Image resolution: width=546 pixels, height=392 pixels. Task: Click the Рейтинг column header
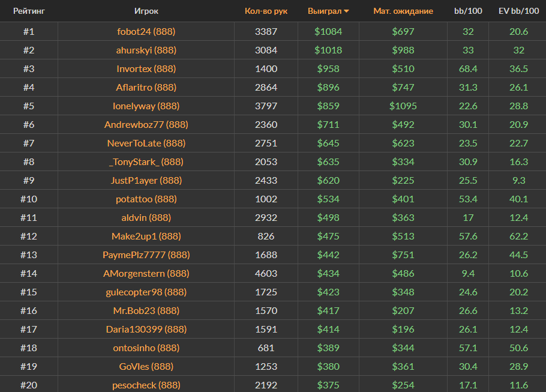point(29,11)
